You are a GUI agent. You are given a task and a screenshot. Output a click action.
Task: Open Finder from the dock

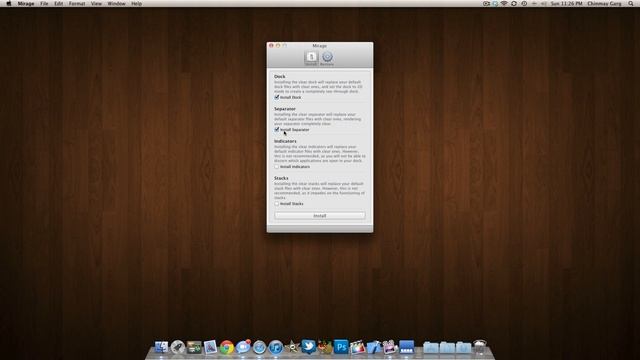[161, 347]
